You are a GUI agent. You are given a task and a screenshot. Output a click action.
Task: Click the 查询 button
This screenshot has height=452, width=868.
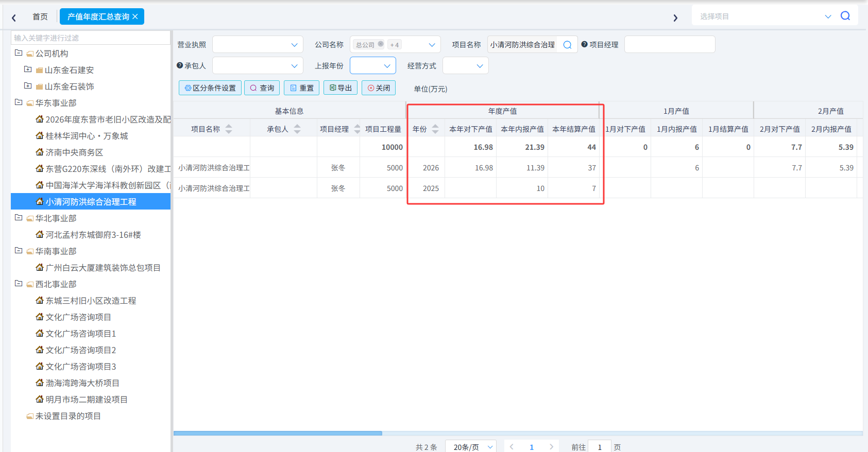[x=262, y=88]
